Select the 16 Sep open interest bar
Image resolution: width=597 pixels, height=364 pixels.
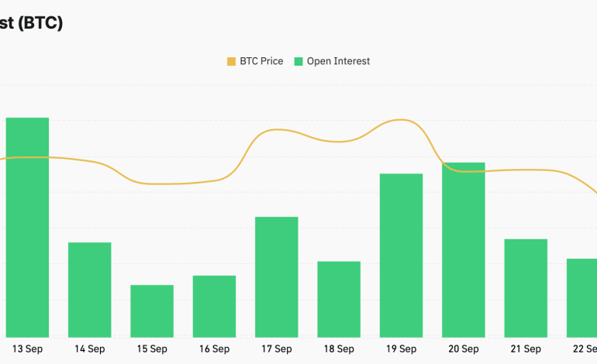(x=214, y=306)
